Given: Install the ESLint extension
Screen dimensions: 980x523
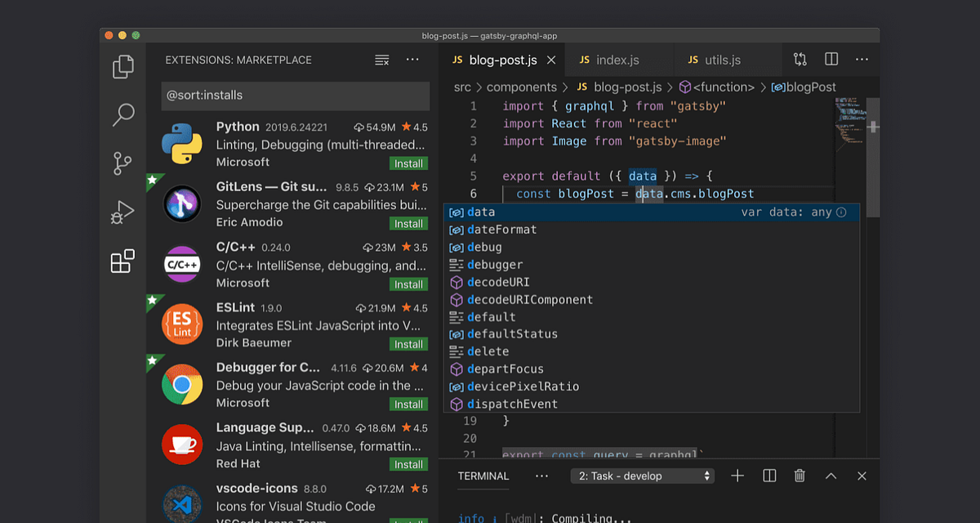Looking at the screenshot, I should coord(408,344).
